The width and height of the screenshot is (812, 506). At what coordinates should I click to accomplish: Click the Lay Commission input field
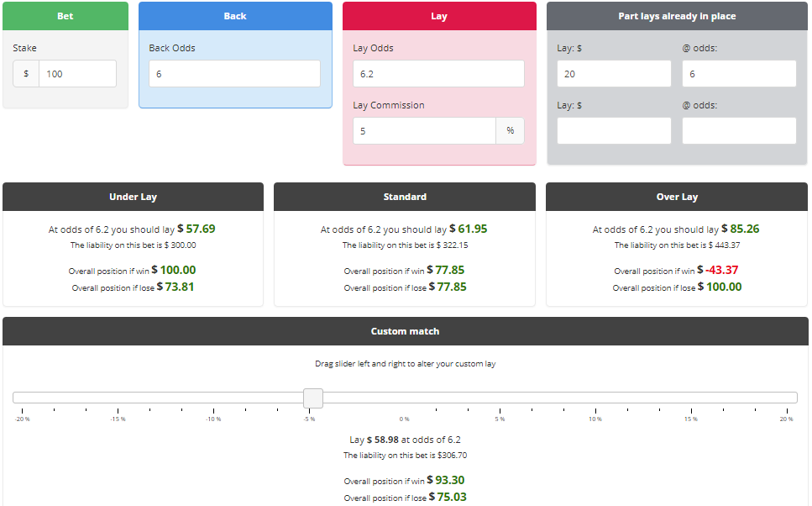[x=424, y=131]
